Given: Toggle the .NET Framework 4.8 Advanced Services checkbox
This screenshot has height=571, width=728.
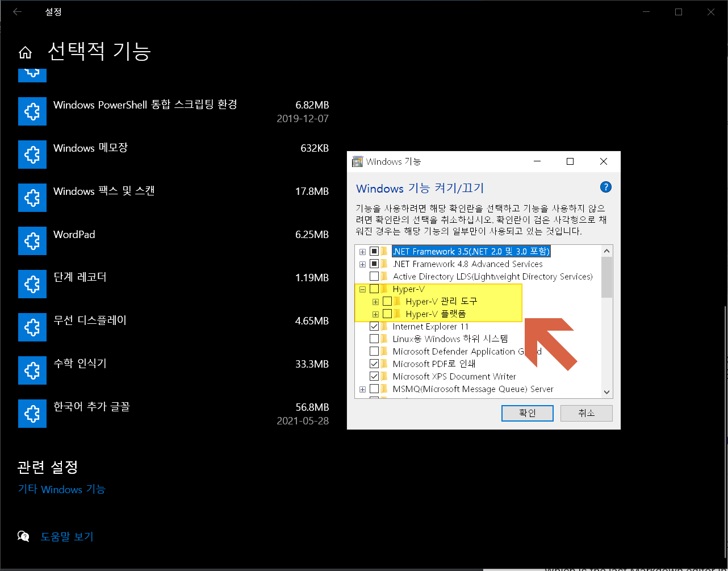Looking at the screenshot, I should [x=374, y=264].
